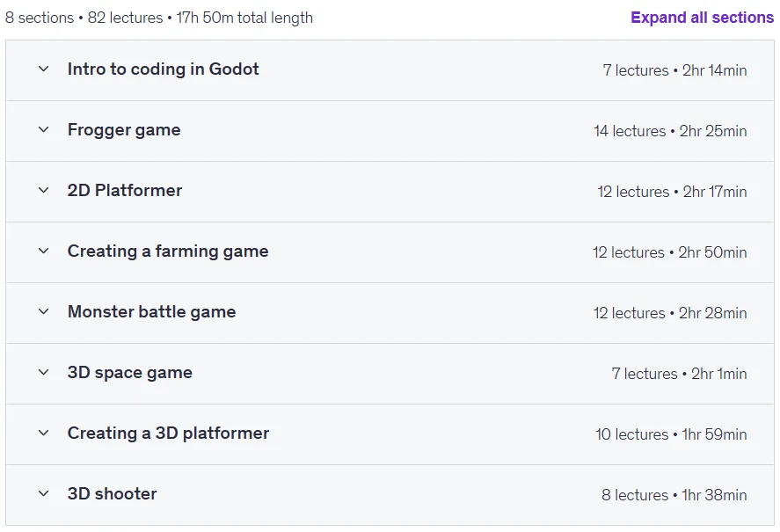Toggle the 2D Platformer chevron
This screenshot has width=780, height=532.
pos(44,191)
